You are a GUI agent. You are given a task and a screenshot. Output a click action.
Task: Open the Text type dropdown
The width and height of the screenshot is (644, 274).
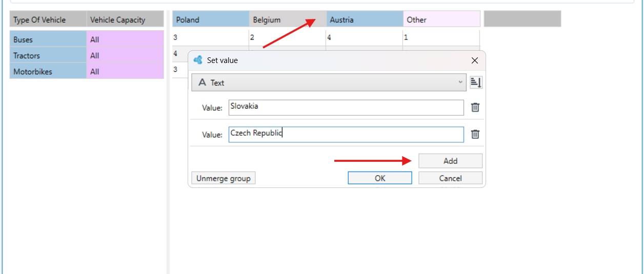click(x=329, y=82)
